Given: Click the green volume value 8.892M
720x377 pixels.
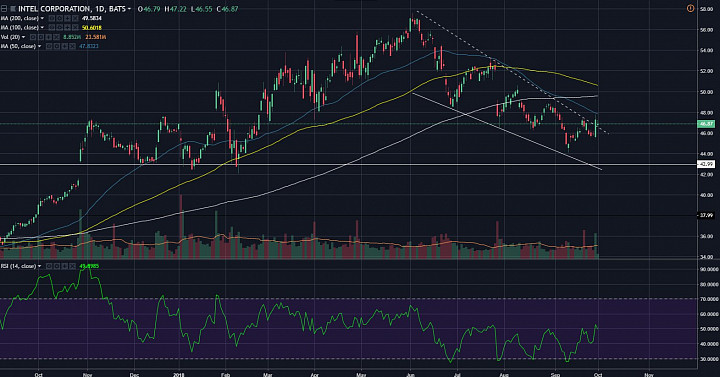Looking at the screenshot, I should (x=73, y=37).
